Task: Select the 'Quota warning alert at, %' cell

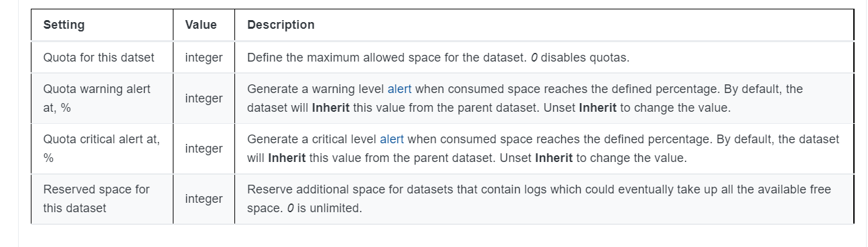Action: pyautogui.click(x=102, y=98)
